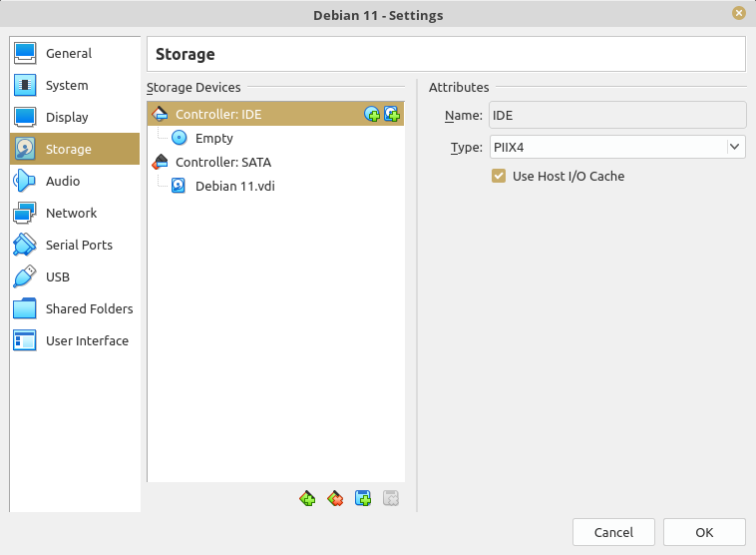Add a new storage attachment
This screenshot has height=555, width=756.
tap(363, 498)
